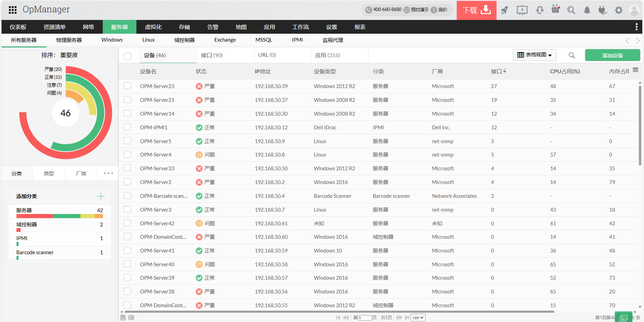Open the apps grid launcher icon
This screenshot has width=644, height=322.
(x=13, y=10)
